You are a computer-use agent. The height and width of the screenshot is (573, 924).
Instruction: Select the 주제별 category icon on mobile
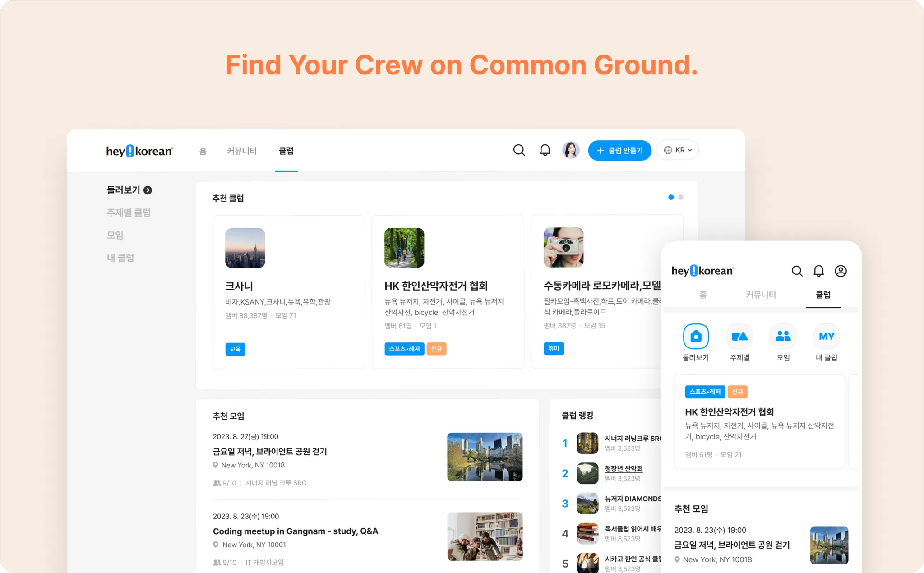click(x=739, y=337)
